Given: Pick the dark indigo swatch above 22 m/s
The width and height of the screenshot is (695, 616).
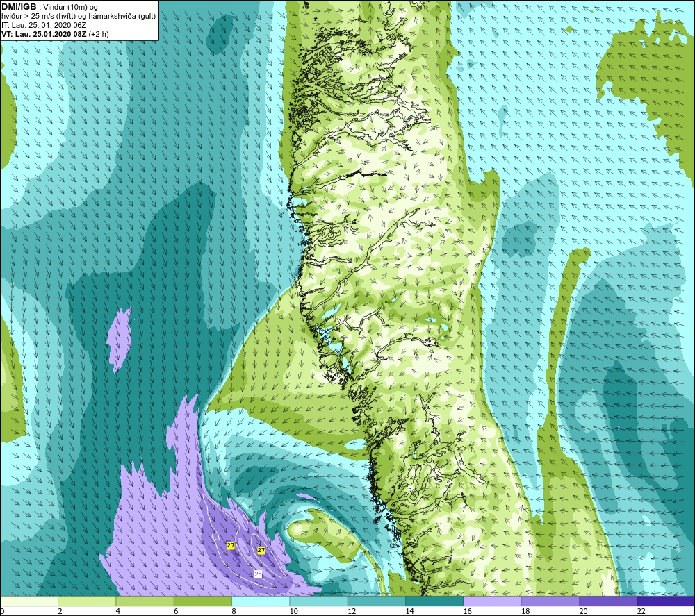Looking at the screenshot, I should coord(666,601).
